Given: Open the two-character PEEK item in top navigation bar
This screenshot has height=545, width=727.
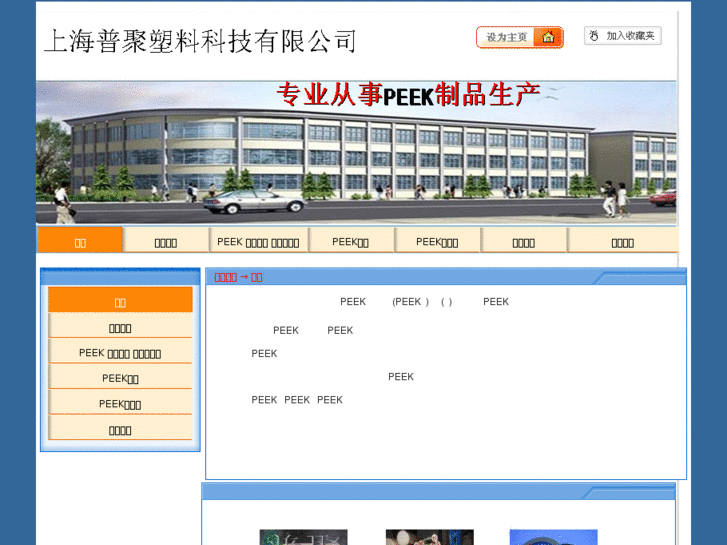Looking at the screenshot, I should click(351, 240).
